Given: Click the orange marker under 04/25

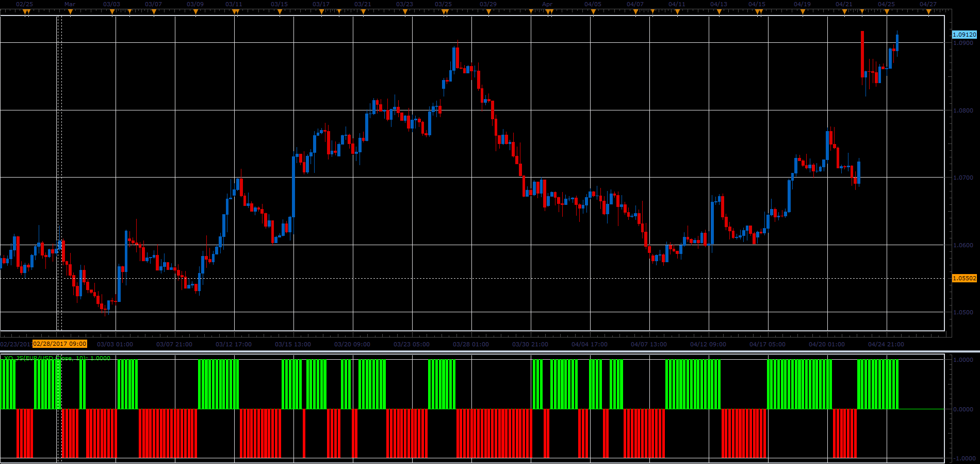Looking at the screenshot, I should click(887, 11).
